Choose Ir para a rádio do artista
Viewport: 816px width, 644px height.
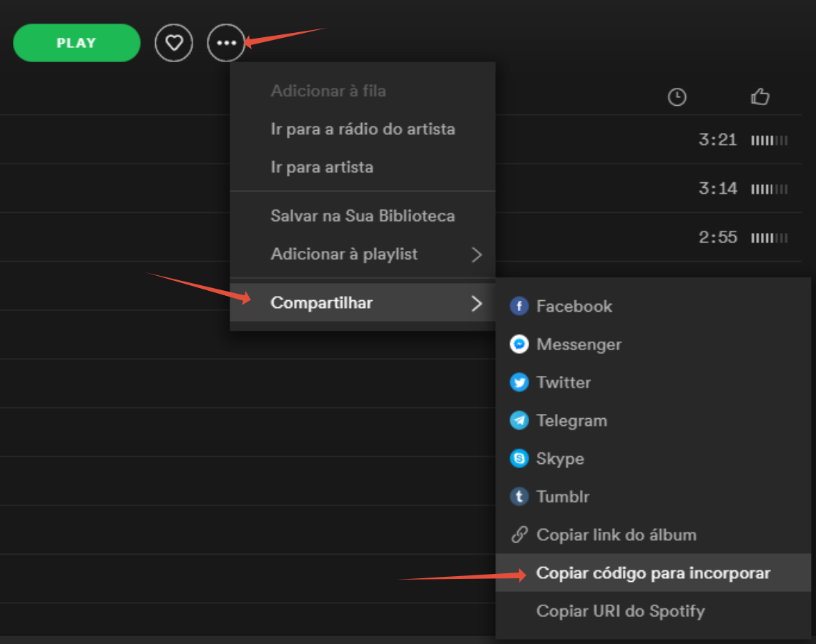363,129
